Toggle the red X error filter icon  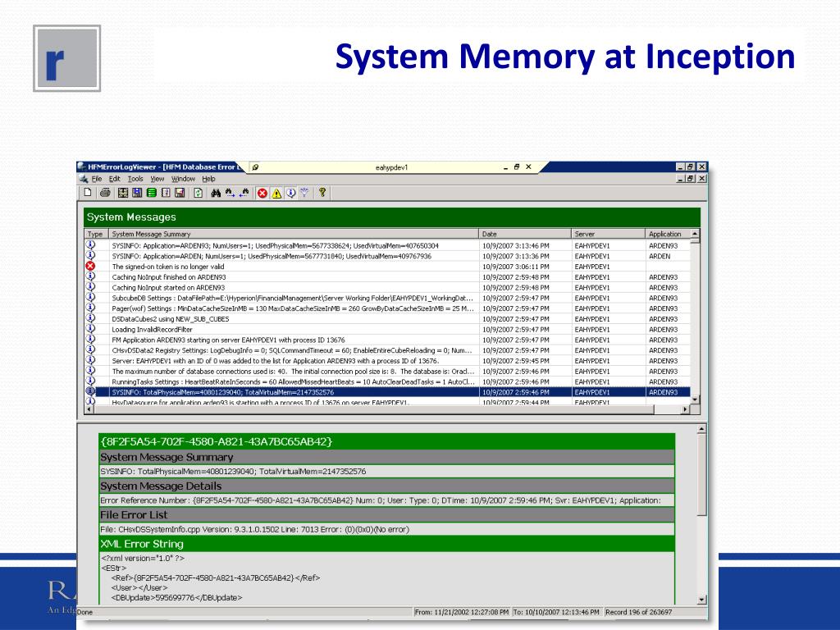click(x=262, y=194)
